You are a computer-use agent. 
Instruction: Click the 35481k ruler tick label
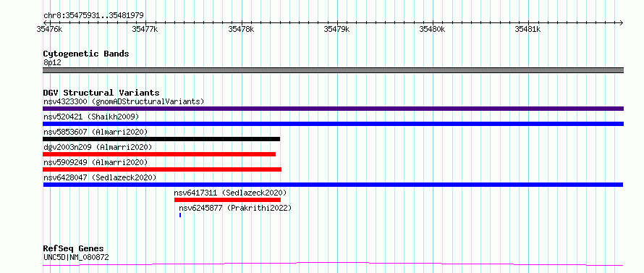coord(528,29)
